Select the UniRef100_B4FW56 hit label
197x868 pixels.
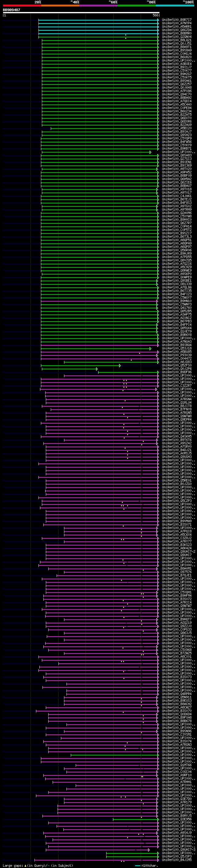point(176,142)
